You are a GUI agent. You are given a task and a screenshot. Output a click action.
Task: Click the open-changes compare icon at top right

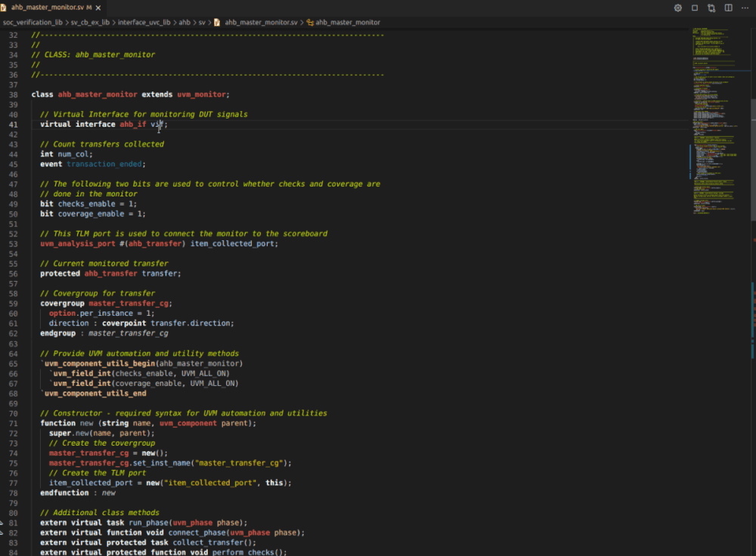pyautogui.click(x=711, y=7)
